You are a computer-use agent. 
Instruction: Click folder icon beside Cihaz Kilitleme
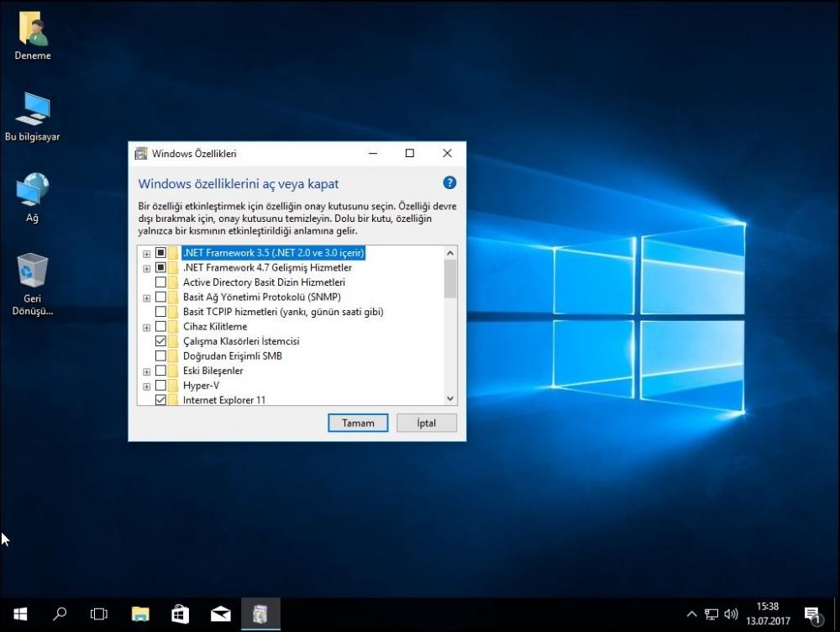coord(173,326)
